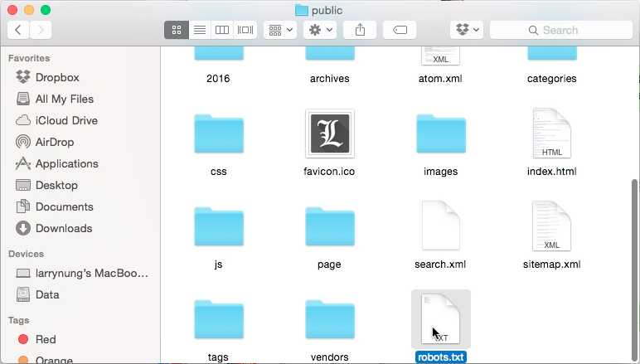Click the index.html filename label

pos(552,172)
